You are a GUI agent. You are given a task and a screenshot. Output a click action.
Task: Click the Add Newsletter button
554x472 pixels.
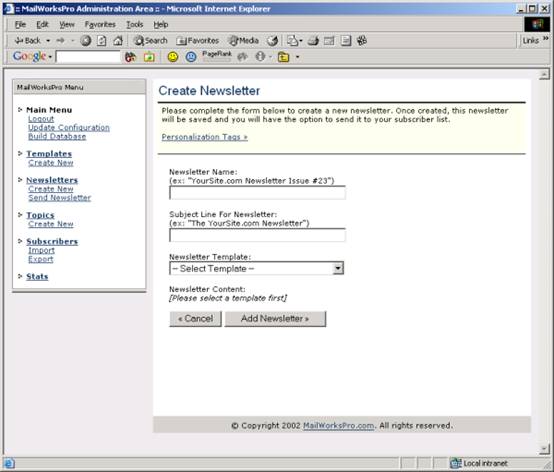[275, 319]
